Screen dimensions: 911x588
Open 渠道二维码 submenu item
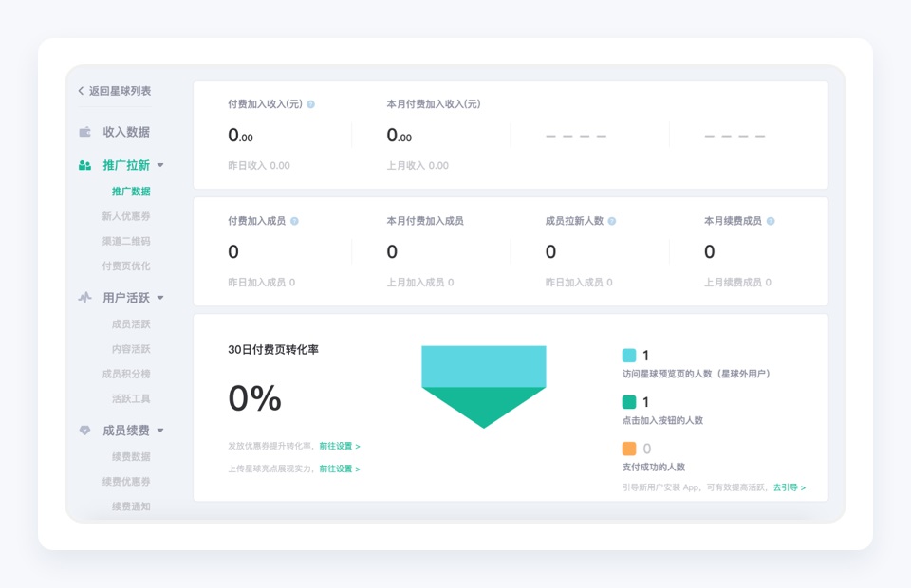(x=126, y=242)
